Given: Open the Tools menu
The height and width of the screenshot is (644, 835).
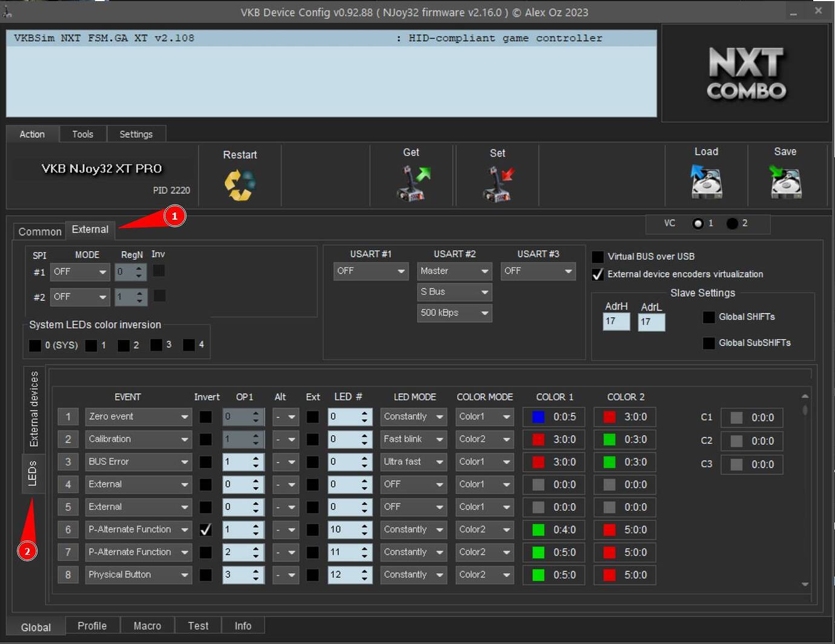Looking at the screenshot, I should coord(83,134).
